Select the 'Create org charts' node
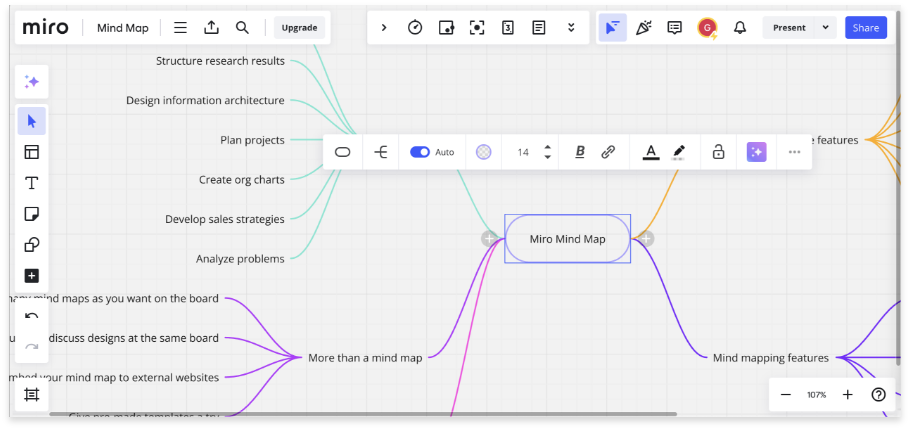 pos(242,179)
